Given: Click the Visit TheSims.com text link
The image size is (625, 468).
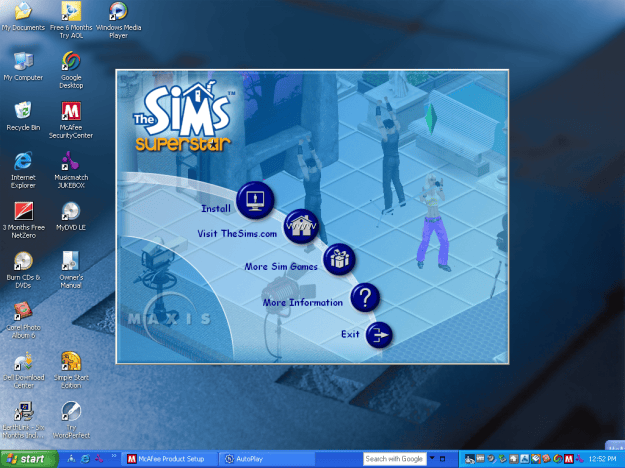Looking at the screenshot, I should pyautogui.click(x=237, y=234).
